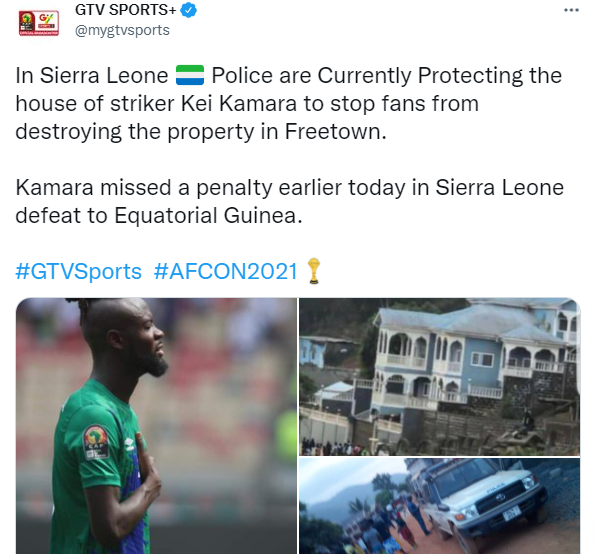This screenshot has width=596, height=554.
Task: Open the blue house photo
Action: click(x=439, y=377)
